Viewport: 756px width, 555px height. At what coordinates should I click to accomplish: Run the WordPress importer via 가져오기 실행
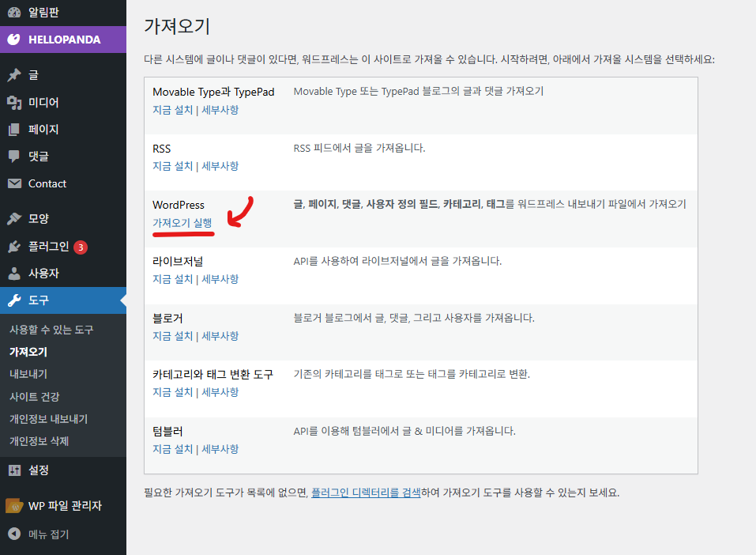tap(182, 222)
